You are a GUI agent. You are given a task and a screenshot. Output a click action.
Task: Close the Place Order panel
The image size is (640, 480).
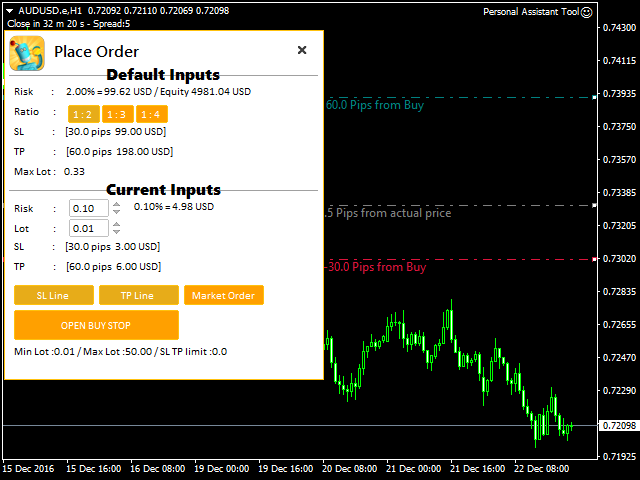click(x=302, y=50)
